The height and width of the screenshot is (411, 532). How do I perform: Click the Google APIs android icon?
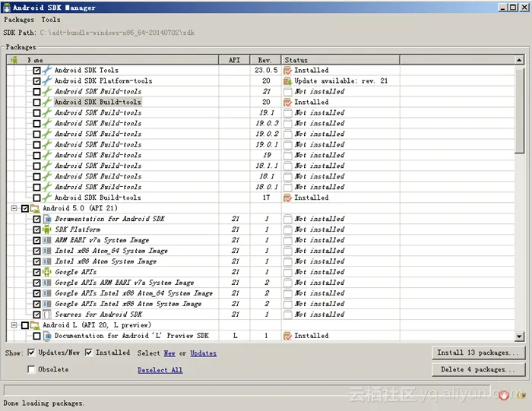click(47, 272)
